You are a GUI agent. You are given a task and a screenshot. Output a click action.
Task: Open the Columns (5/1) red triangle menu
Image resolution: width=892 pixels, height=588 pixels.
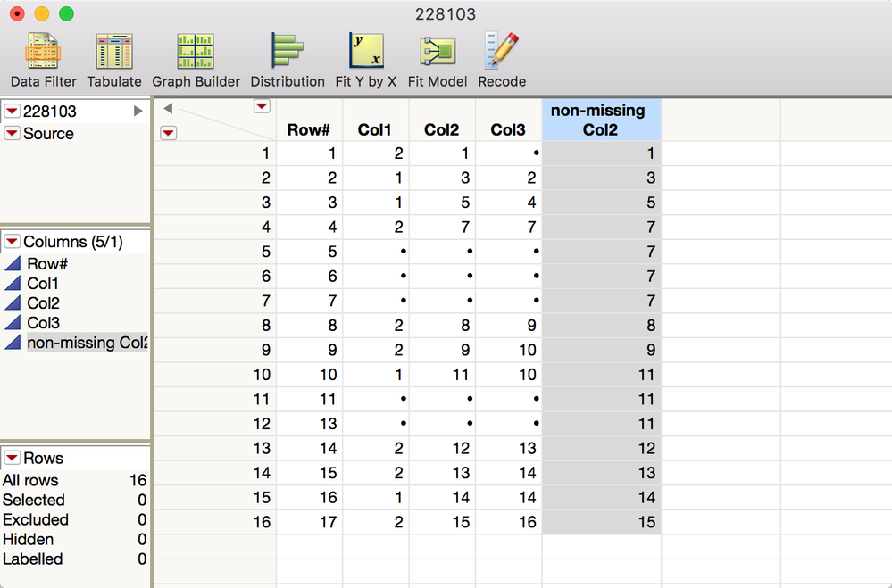12,241
